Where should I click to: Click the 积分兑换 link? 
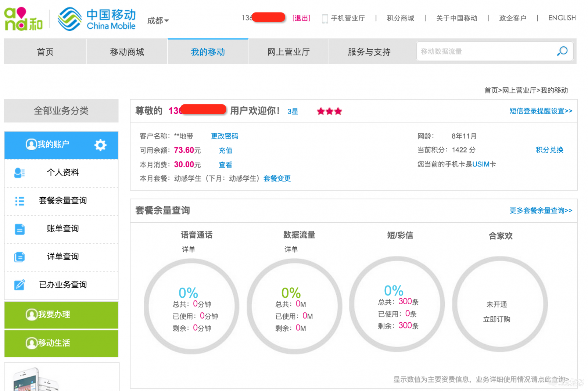coord(549,150)
